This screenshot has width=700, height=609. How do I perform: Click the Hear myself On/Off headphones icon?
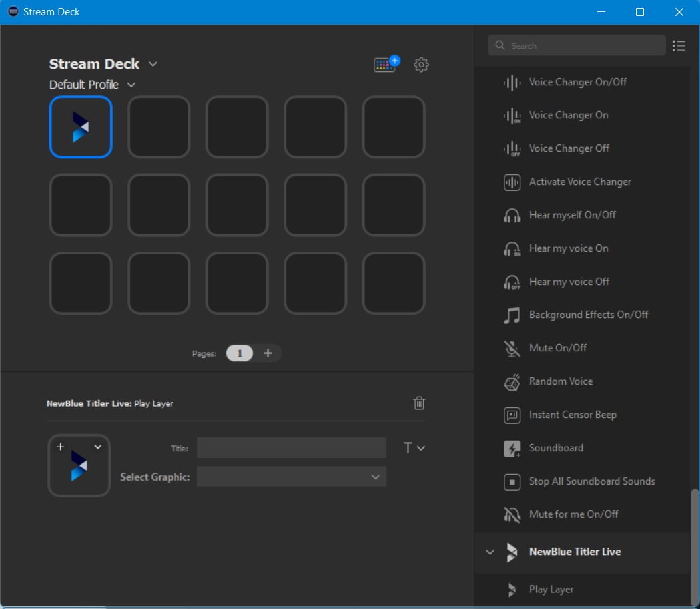click(512, 216)
